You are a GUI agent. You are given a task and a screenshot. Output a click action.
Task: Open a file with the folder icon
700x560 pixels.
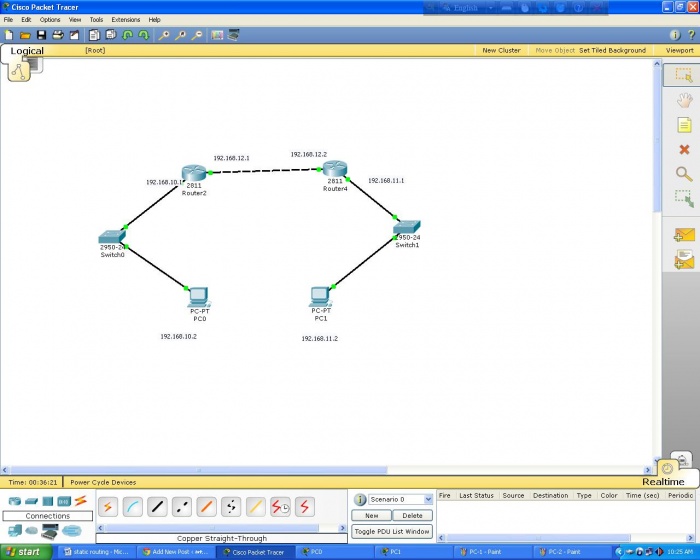pyautogui.click(x=25, y=35)
